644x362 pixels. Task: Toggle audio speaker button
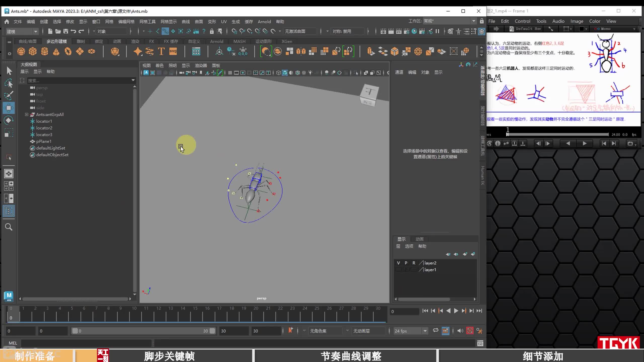click(460, 331)
